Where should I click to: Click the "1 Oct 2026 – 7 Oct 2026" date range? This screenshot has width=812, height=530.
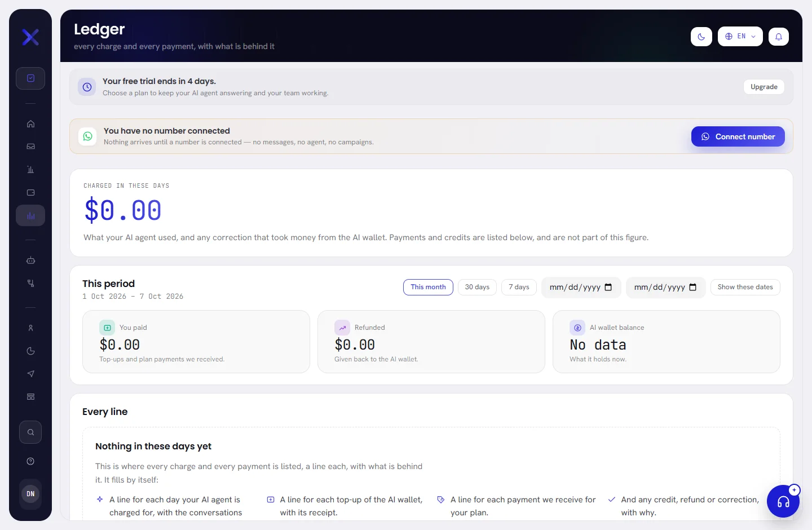click(x=133, y=297)
